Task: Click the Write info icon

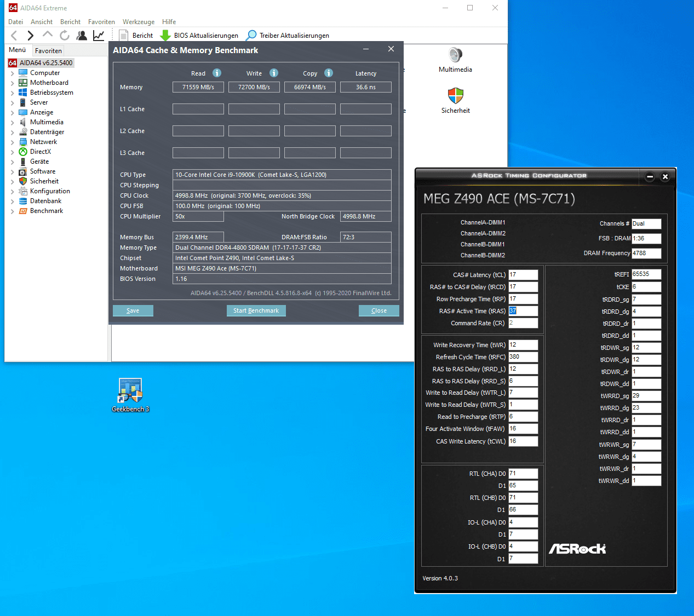Action: point(274,73)
